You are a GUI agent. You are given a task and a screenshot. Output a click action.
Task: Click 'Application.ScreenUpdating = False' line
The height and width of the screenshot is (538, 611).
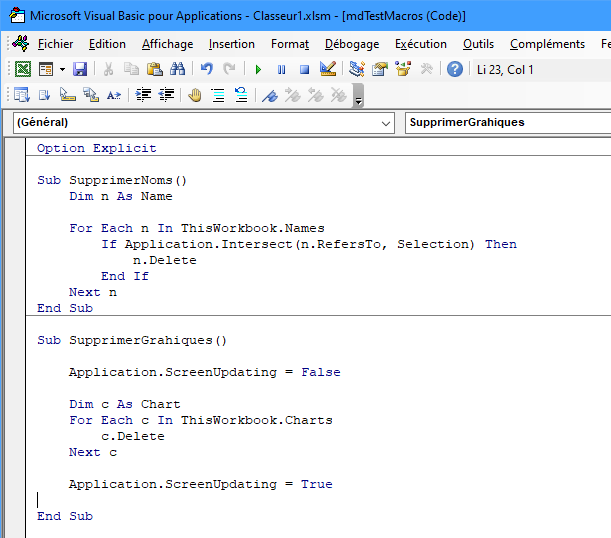click(205, 372)
